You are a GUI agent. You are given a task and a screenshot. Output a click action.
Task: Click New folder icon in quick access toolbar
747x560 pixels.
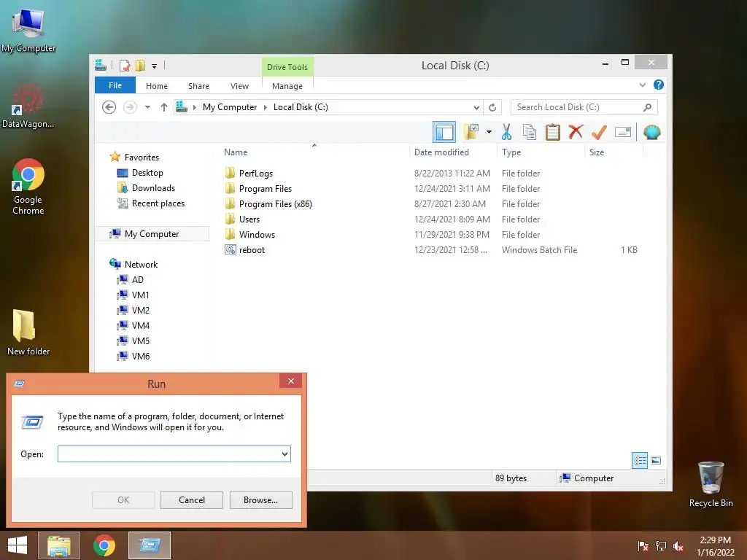pos(140,66)
